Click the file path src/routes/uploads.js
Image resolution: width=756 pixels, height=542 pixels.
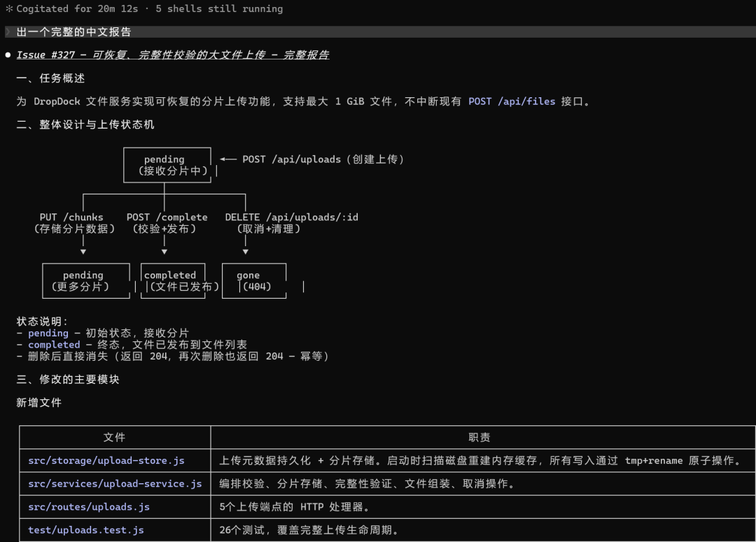click(89, 507)
